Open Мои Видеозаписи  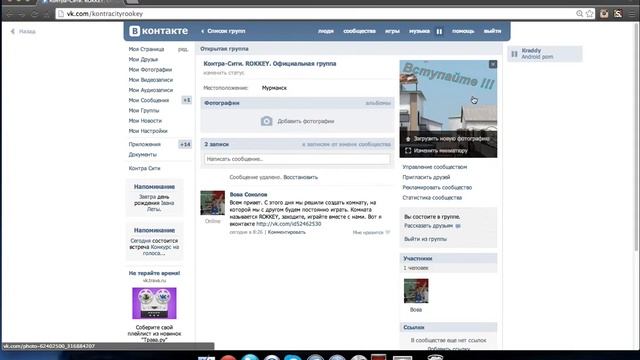(151, 80)
